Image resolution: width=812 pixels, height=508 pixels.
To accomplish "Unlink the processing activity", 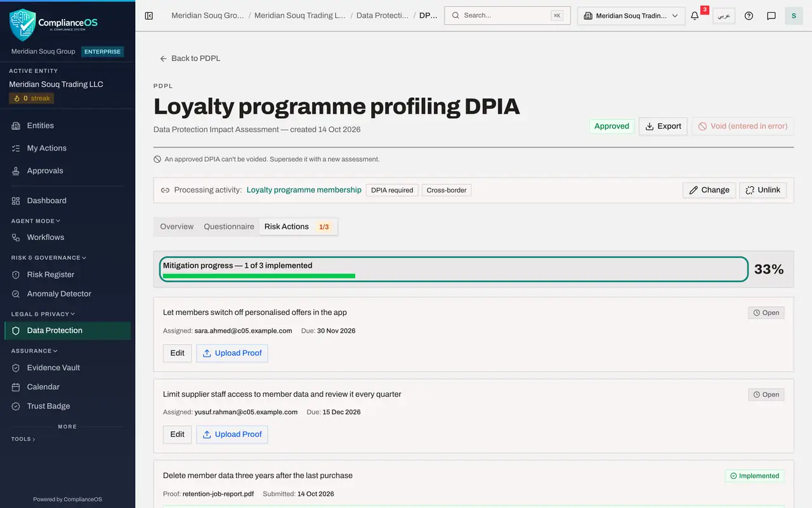I will pos(763,190).
